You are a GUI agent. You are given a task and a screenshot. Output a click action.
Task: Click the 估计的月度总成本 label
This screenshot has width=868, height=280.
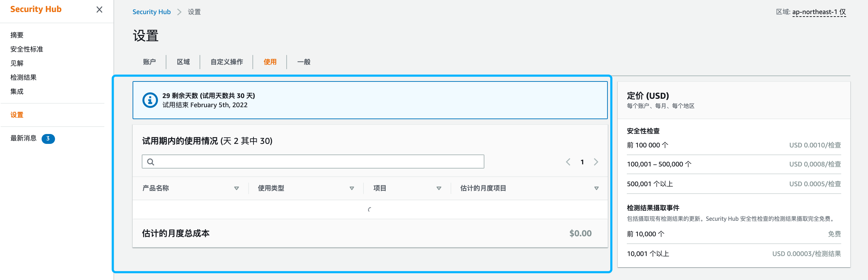click(176, 233)
